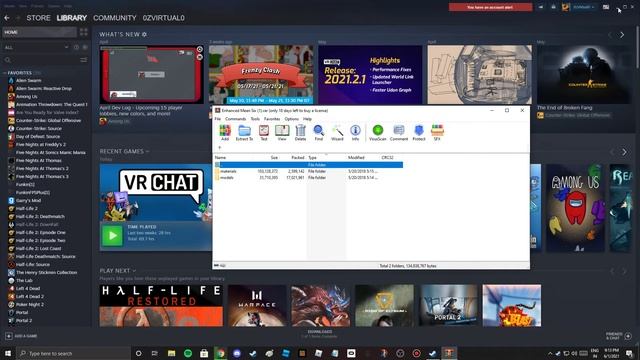Viewport: 640px width, 360px height.
Task: Click the Find magnifier icon in WinRAR
Action: click(x=318, y=133)
